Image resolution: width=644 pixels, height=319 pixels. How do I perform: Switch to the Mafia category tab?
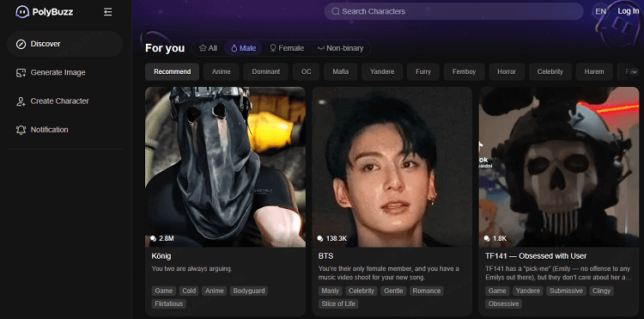click(341, 71)
